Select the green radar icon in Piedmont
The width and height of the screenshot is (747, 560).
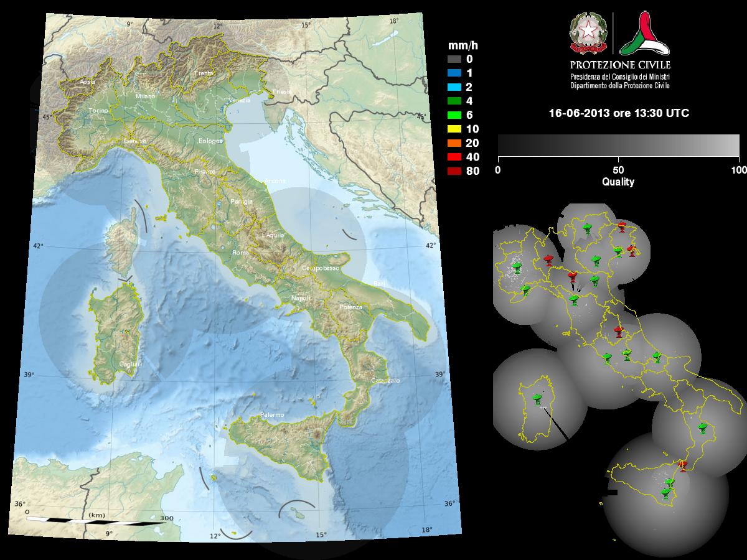517,268
